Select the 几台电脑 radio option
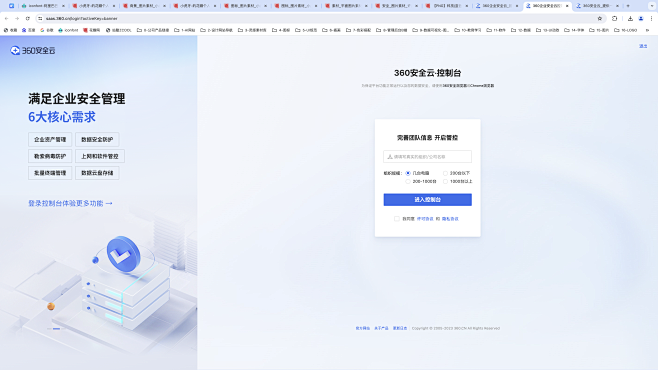 (x=407, y=173)
